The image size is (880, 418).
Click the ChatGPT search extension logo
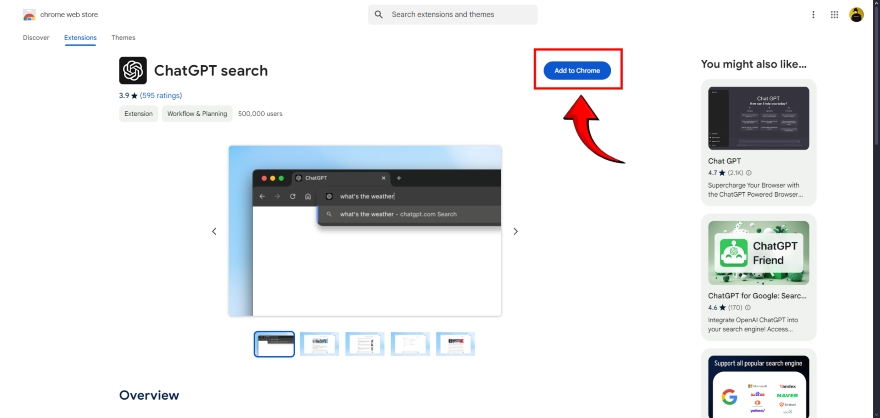(x=133, y=71)
